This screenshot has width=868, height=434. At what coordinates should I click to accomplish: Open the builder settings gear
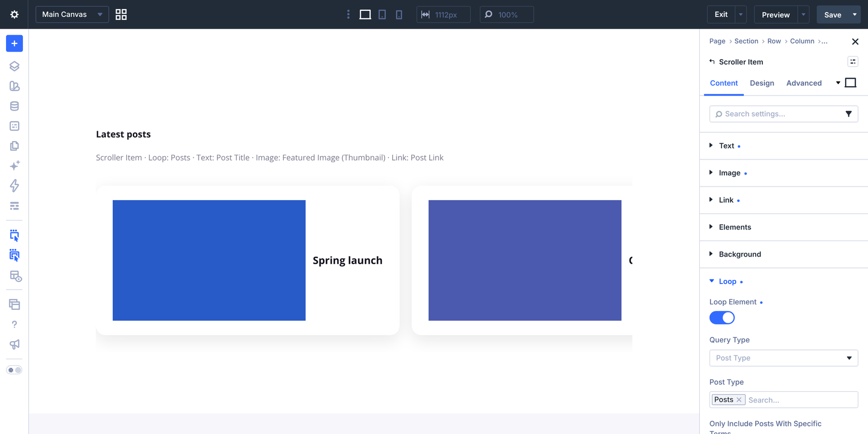(15, 14)
